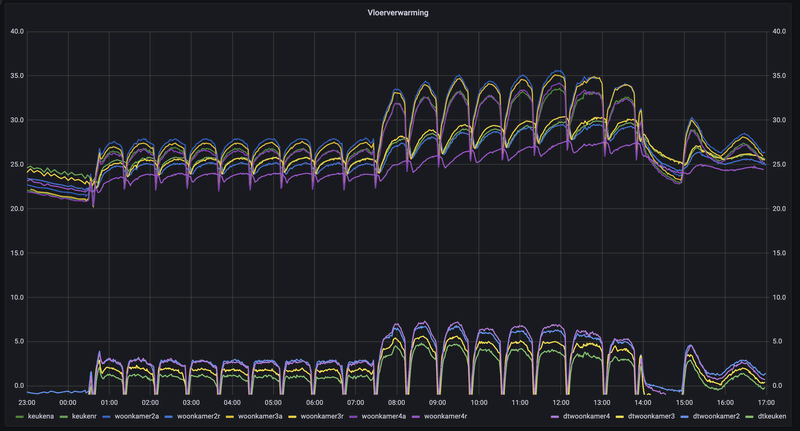
Task: Toggle the woonkamer4r series in legend
Action: tap(445, 416)
